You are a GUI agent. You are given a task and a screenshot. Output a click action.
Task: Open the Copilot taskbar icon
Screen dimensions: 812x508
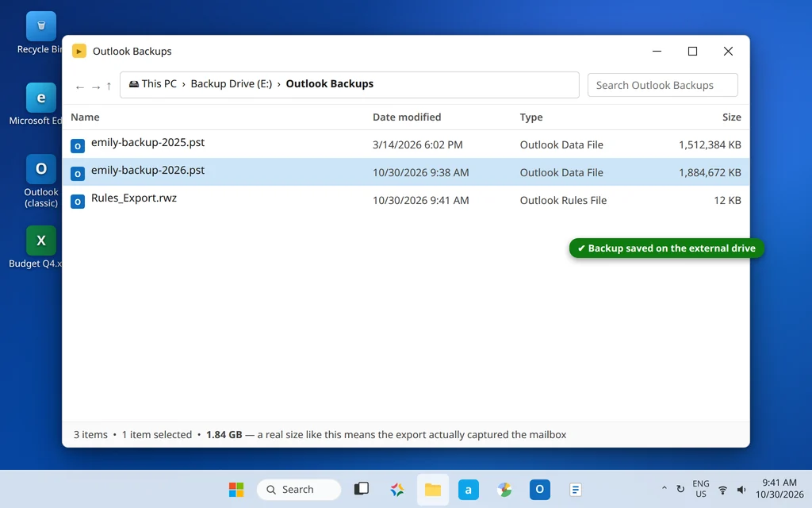coord(397,489)
